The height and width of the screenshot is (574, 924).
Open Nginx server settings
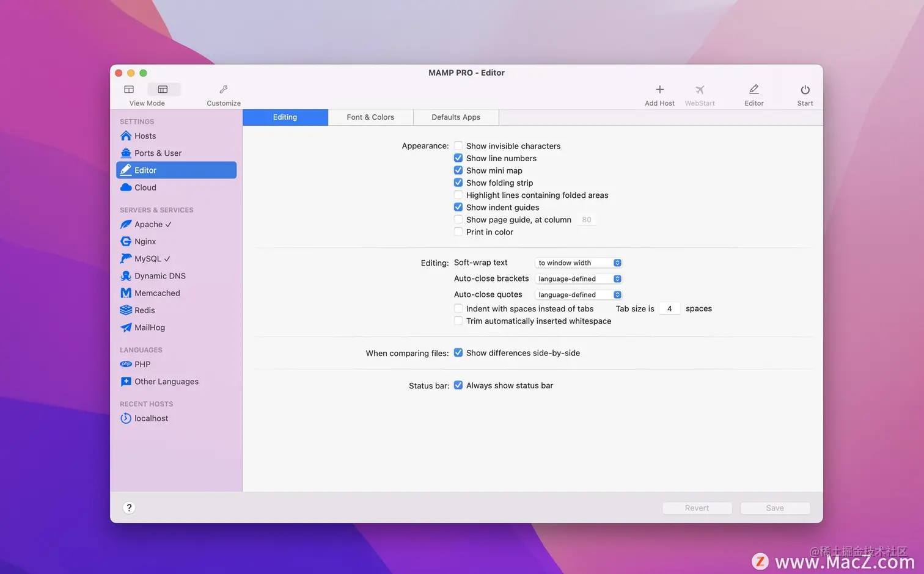176,242
